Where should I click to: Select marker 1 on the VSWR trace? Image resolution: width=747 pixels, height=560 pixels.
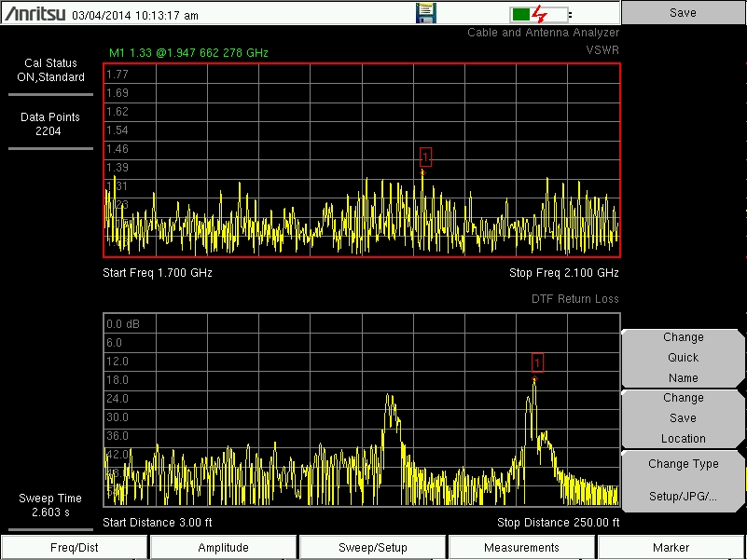[x=425, y=157]
